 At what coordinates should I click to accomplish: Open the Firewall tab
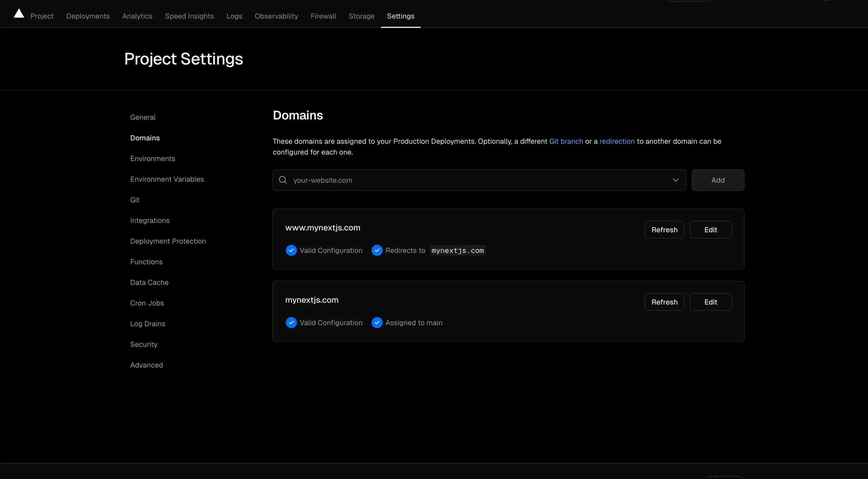(x=323, y=16)
